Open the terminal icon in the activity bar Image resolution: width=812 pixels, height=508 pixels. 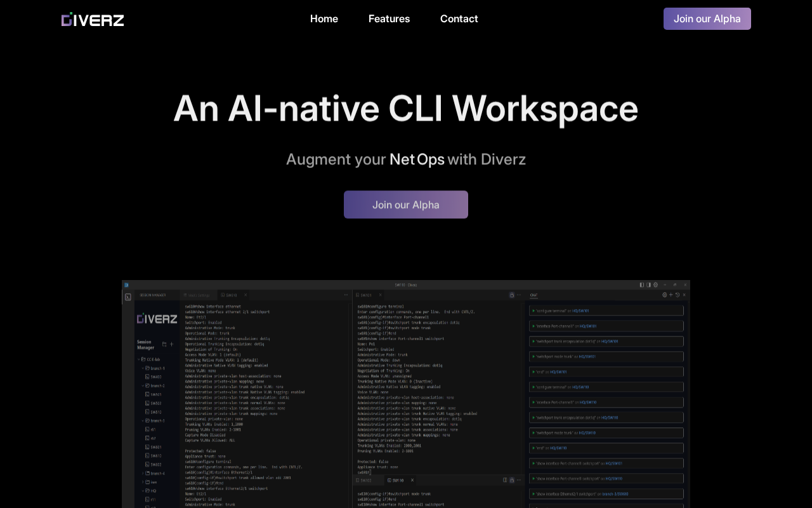(128, 297)
